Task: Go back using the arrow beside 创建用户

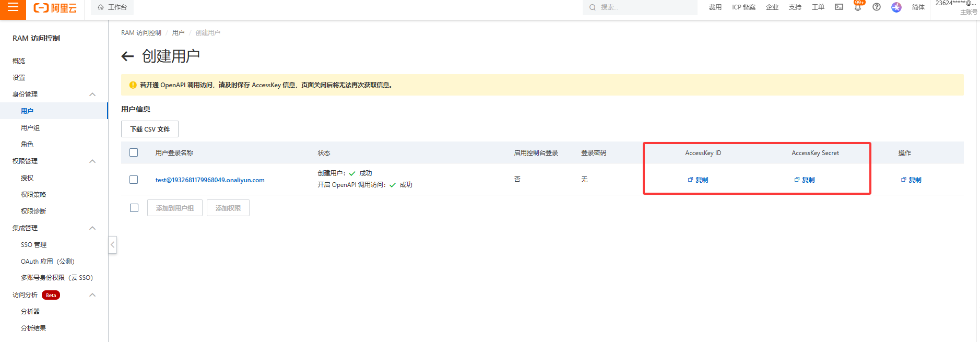Action: tap(127, 56)
